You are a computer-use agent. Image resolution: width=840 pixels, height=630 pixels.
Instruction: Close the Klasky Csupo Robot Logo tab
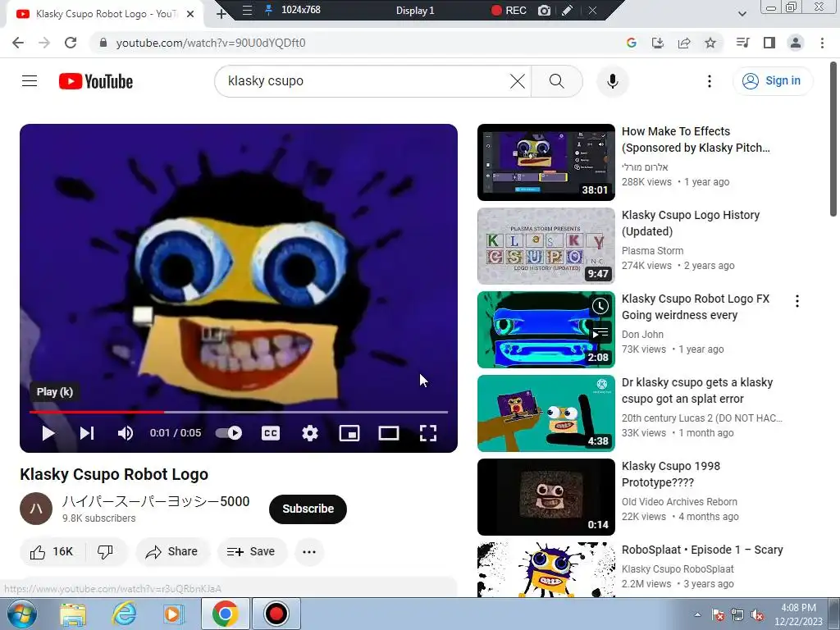coord(190,14)
